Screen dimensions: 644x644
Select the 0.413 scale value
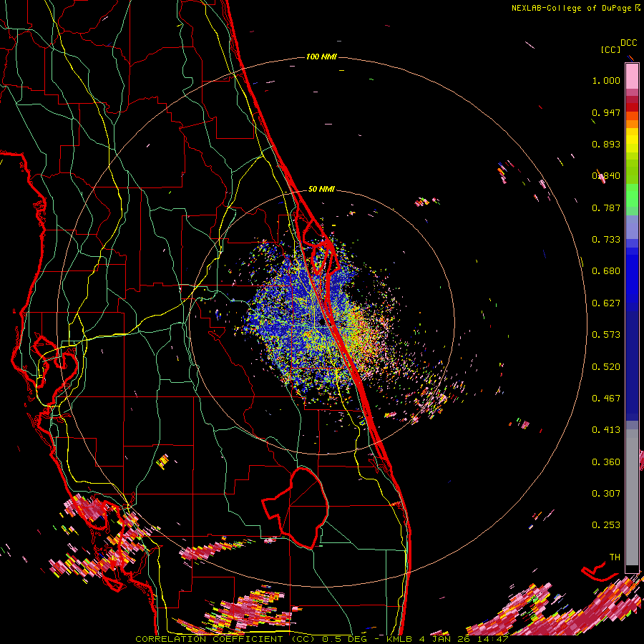pyautogui.click(x=606, y=430)
